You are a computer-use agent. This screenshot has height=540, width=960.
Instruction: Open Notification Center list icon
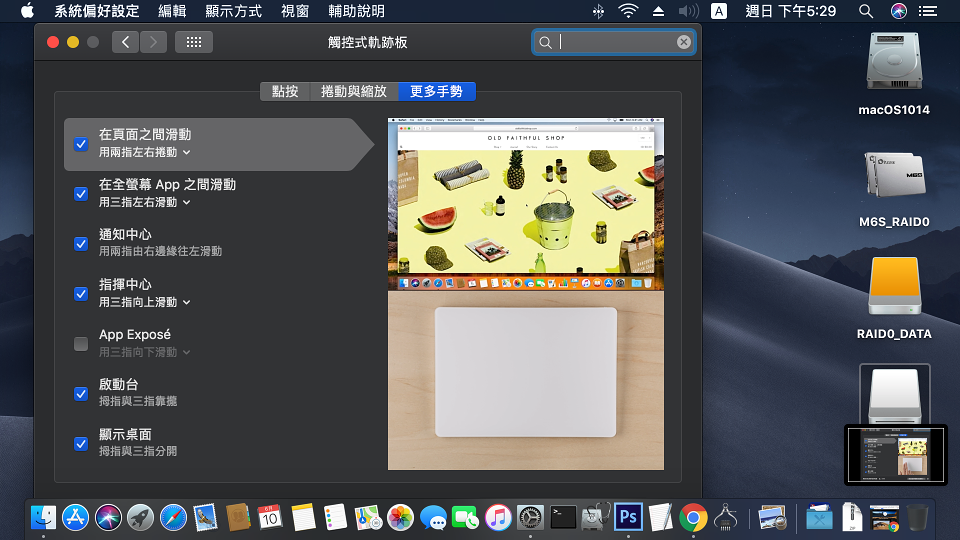point(928,11)
